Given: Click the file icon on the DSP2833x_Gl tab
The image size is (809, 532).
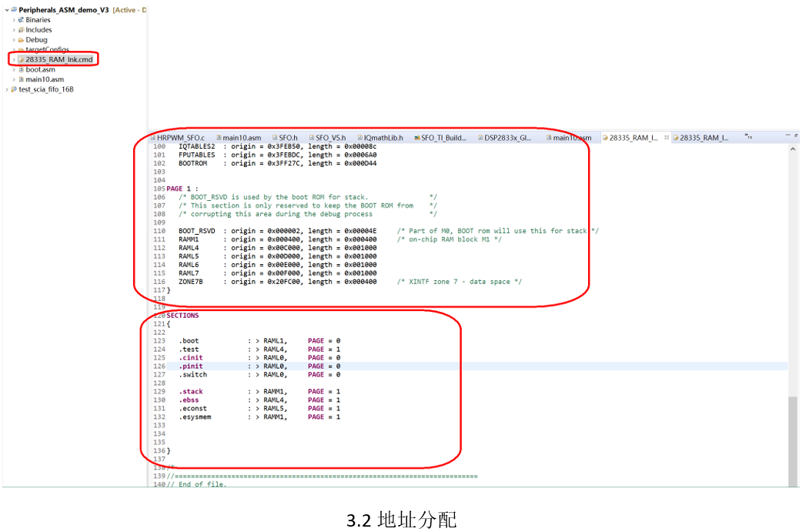Looking at the screenshot, I should click(x=480, y=138).
